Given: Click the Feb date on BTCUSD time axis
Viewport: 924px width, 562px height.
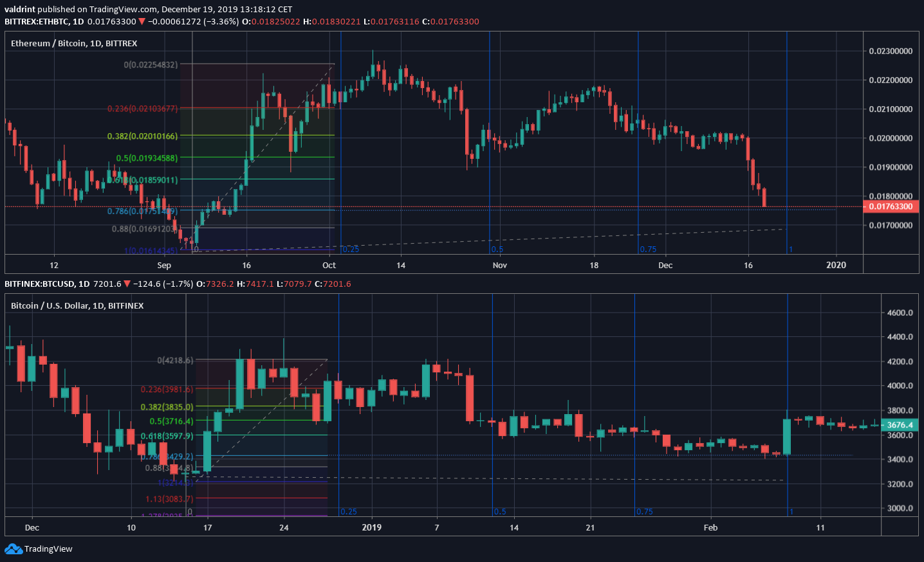Looking at the screenshot, I should point(710,528).
